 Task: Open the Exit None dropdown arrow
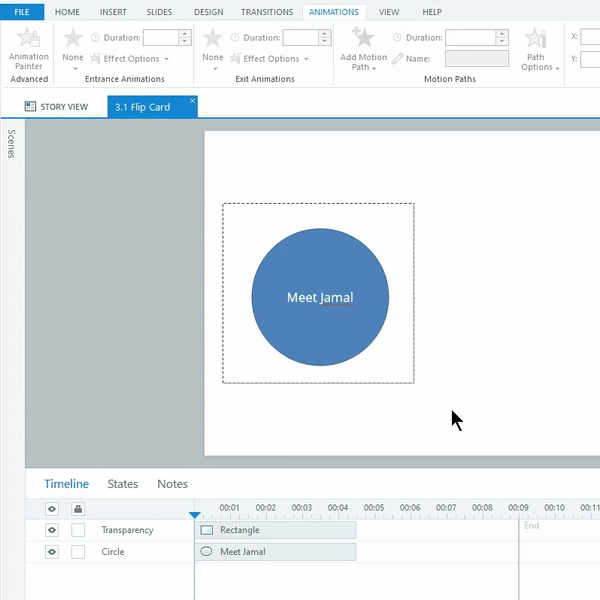(215, 69)
